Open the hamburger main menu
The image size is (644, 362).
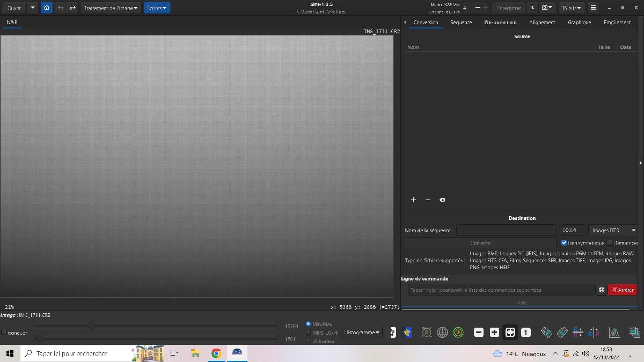pos(593,8)
